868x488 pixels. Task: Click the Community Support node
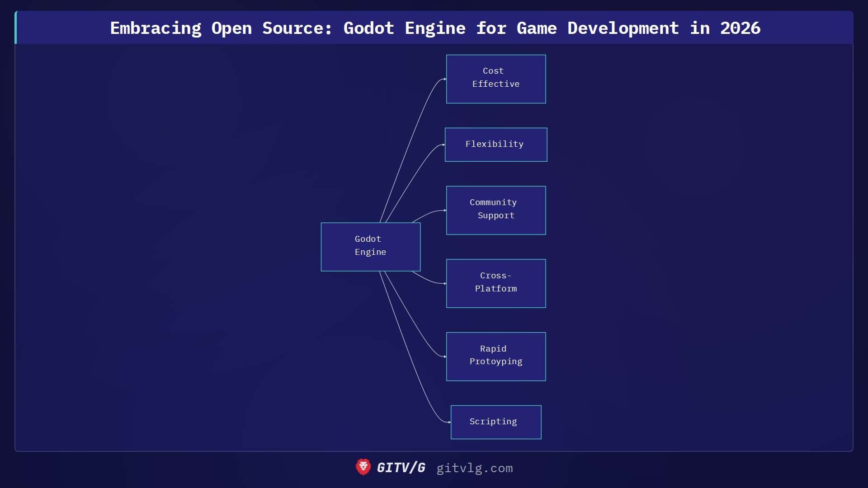496,209
